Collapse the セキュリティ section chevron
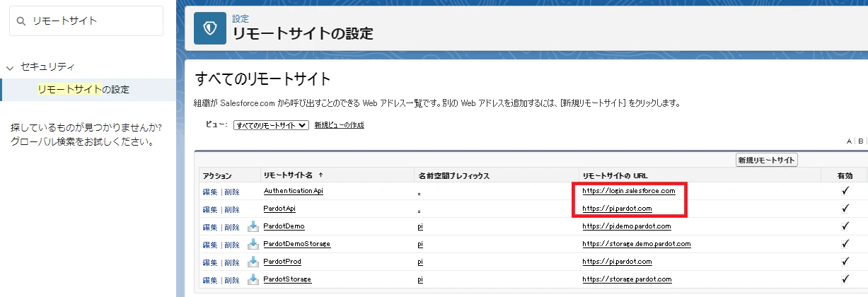 click(x=10, y=68)
